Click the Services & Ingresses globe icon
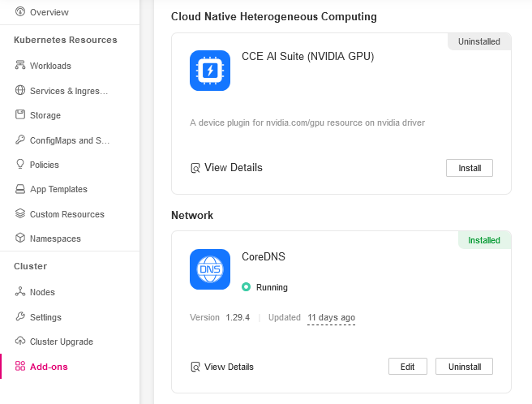The width and height of the screenshot is (532, 404). pos(20,91)
